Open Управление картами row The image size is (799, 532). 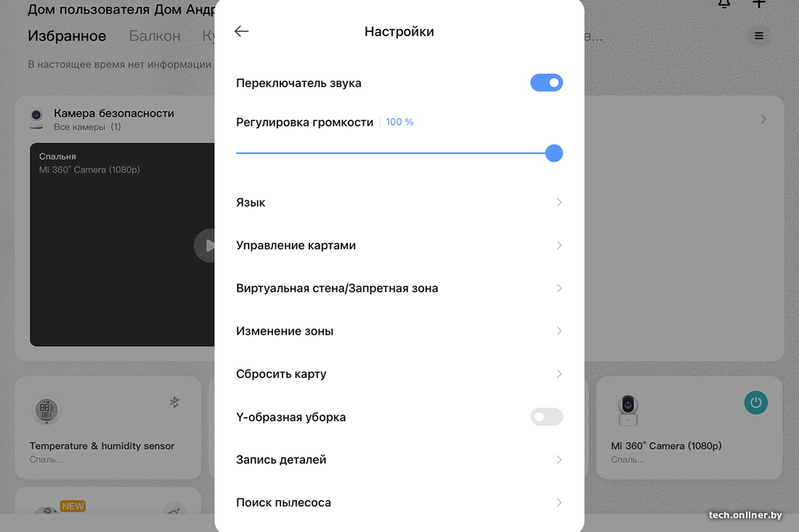[x=399, y=245]
